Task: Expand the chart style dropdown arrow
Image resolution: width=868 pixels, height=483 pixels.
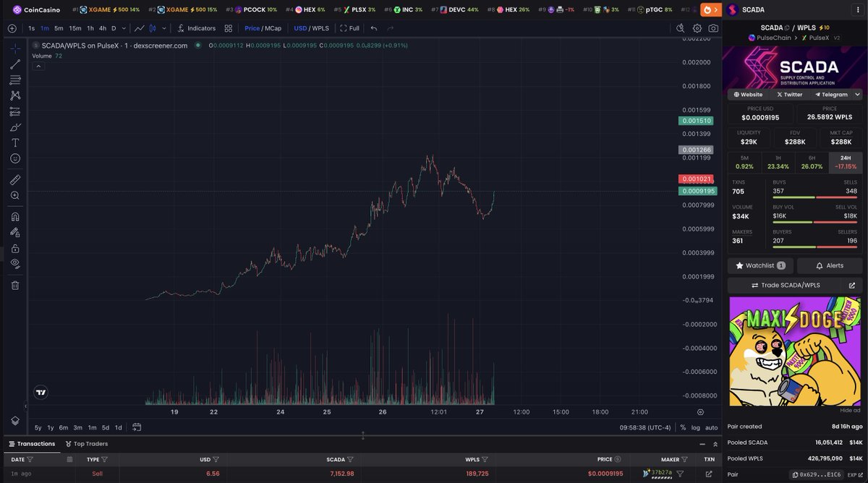Action: pos(166,28)
